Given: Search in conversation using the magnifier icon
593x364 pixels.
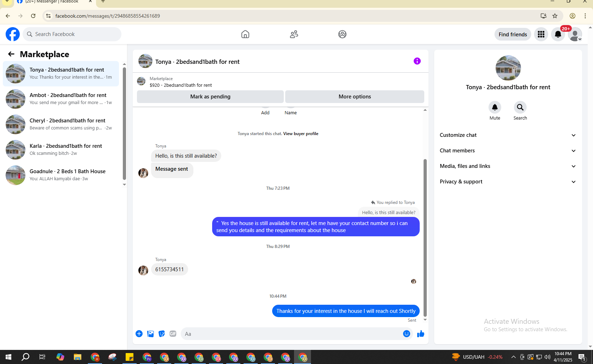Looking at the screenshot, I should click(x=520, y=107).
